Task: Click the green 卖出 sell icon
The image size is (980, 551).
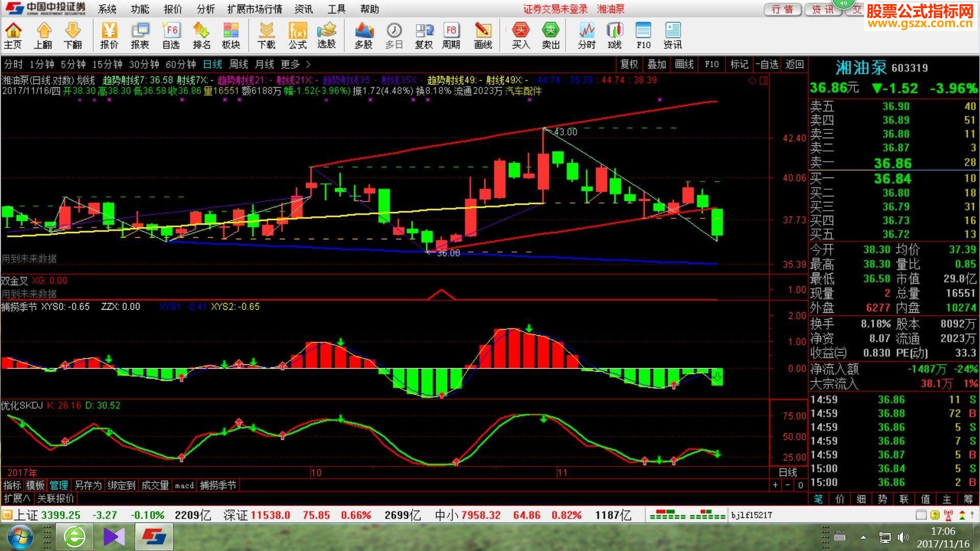Action: (551, 36)
